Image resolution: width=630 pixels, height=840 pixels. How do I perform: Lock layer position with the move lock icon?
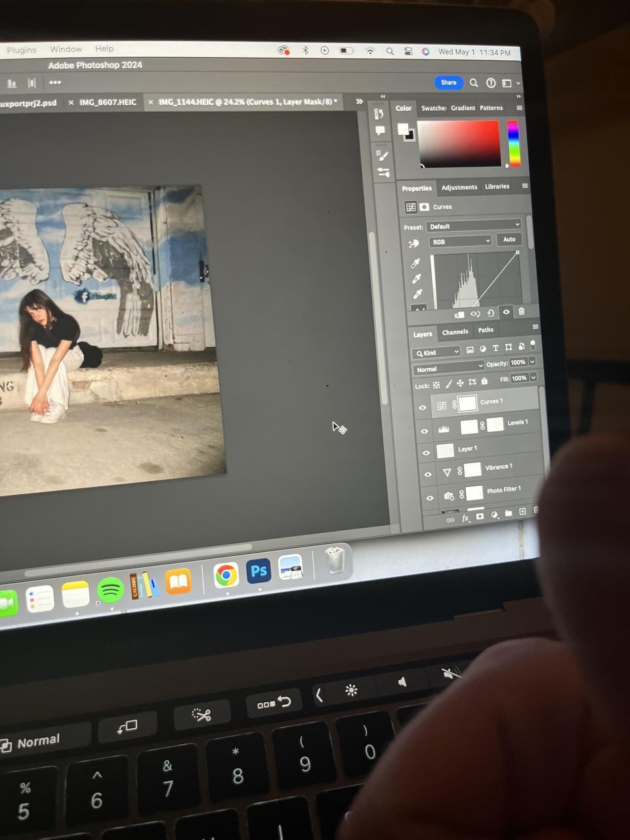(460, 383)
